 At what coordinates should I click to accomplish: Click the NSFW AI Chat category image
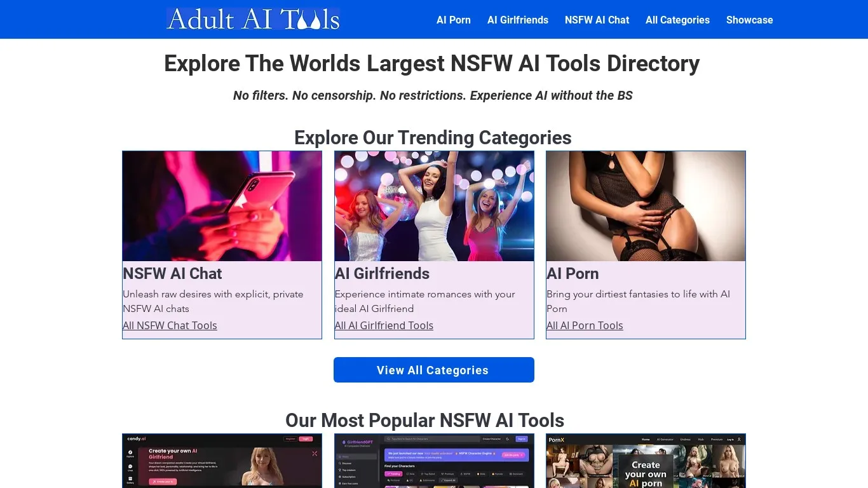[222, 206]
